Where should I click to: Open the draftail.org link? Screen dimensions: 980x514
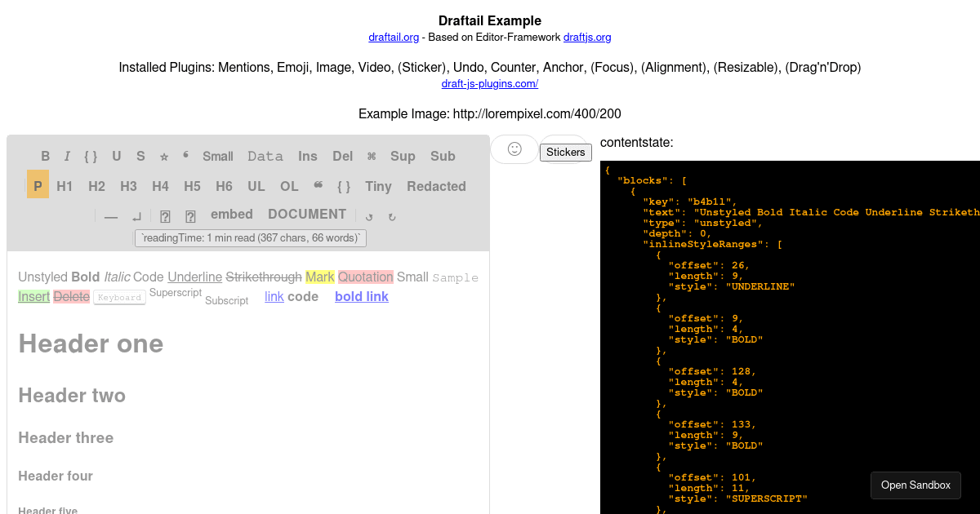click(394, 37)
